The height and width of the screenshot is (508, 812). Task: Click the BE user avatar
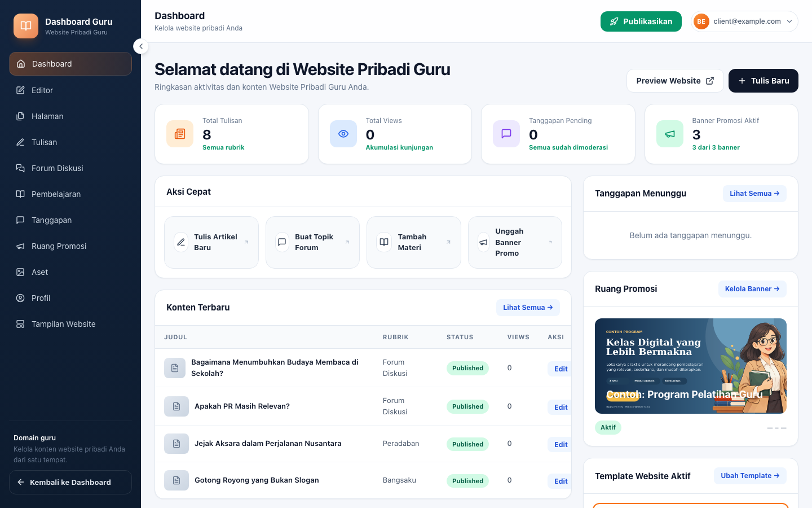[701, 21]
